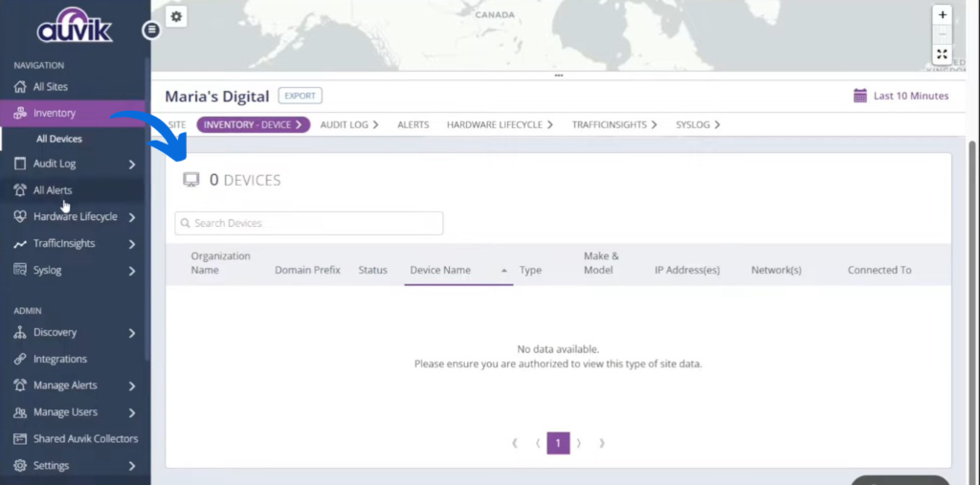
Task: Sort by Organization Name column
Action: tap(221, 263)
